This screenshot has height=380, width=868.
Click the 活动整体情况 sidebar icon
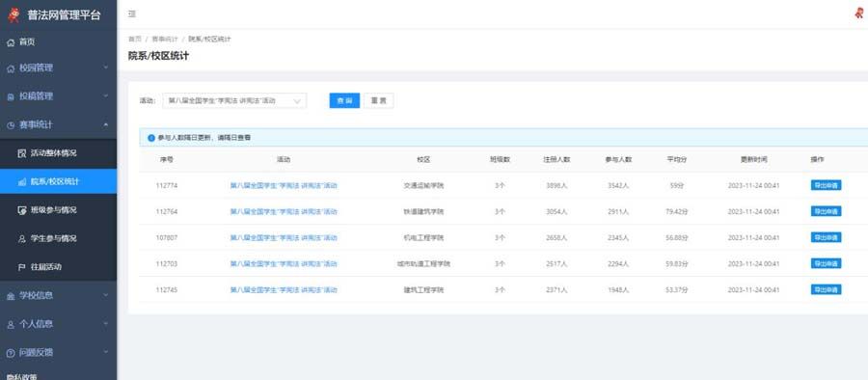click(x=22, y=153)
